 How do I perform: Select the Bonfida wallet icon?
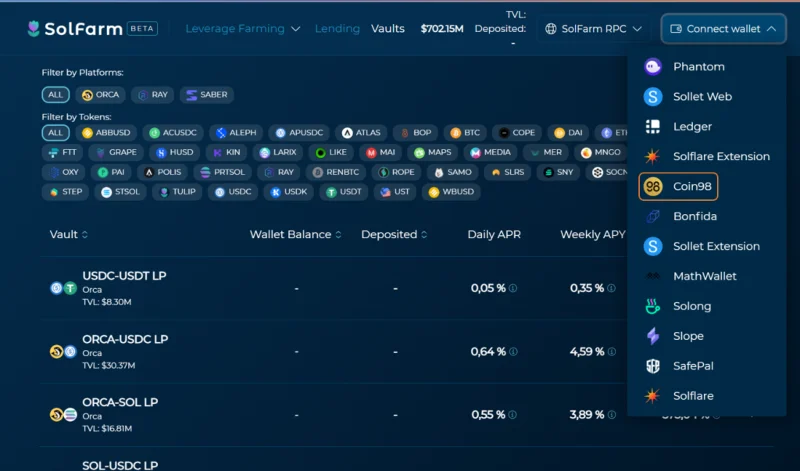[653, 216]
